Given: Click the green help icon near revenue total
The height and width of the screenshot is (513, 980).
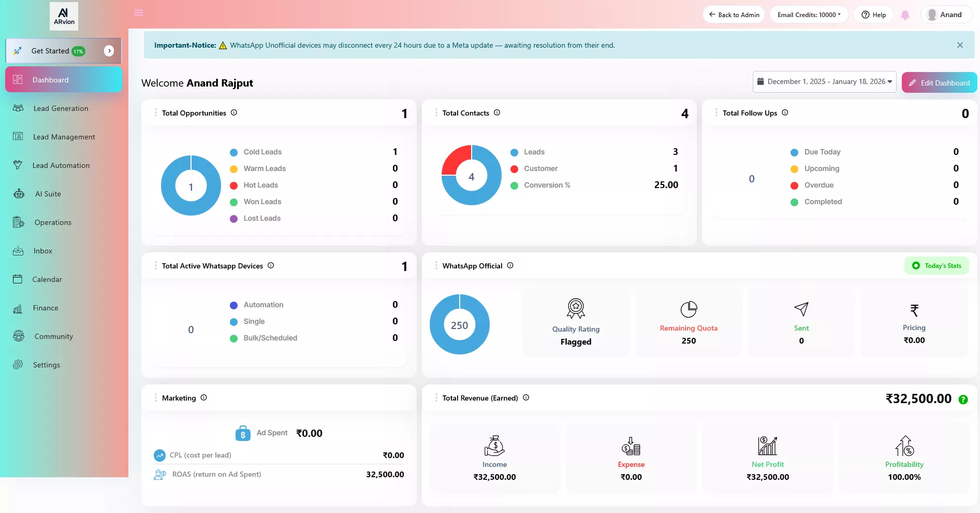Looking at the screenshot, I should point(963,400).
